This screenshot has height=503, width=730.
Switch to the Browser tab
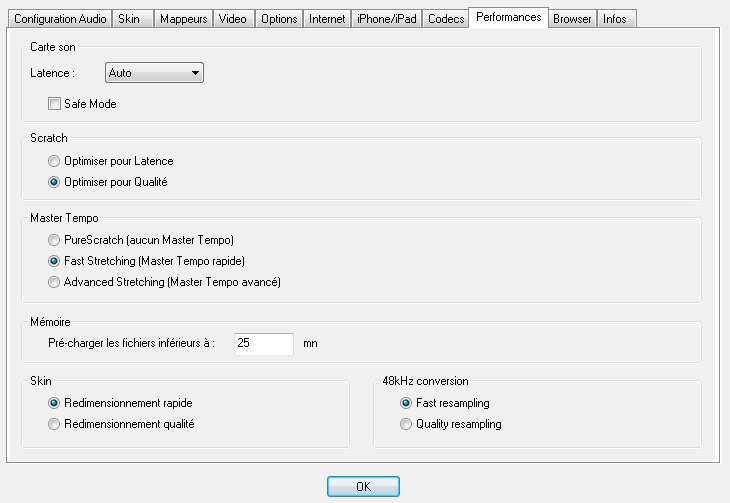[x=572, y=19]
